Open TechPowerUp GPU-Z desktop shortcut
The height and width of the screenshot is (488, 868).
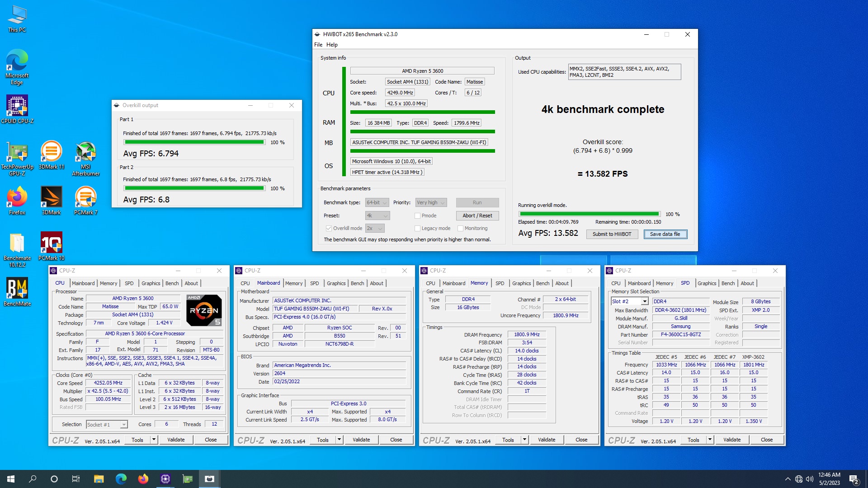tap(17, 158)
